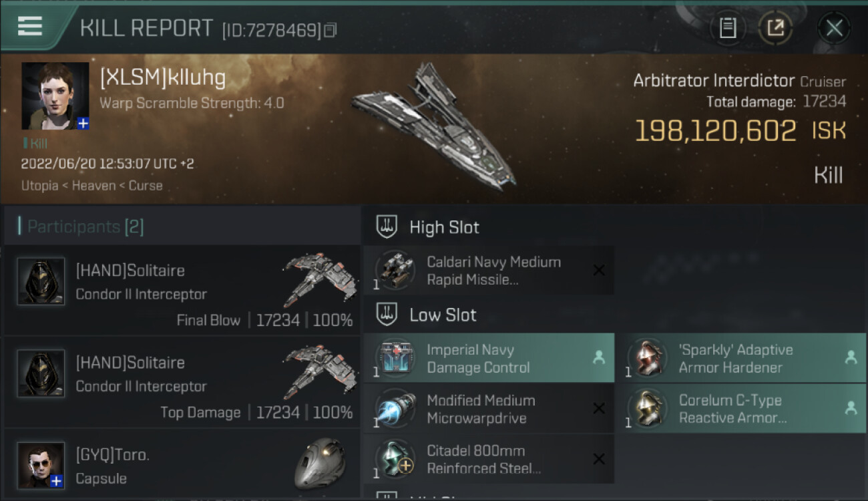Image resolution: width=868 pixels, height=501 pixels.
Task: Click the Arbitrator Interdictor ship name
Action: click(714, 81)
